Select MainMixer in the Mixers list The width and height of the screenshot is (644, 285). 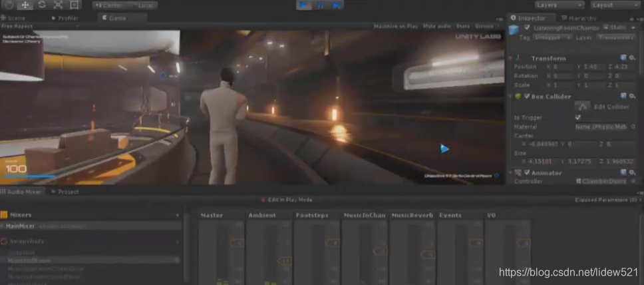coord(90,226)
